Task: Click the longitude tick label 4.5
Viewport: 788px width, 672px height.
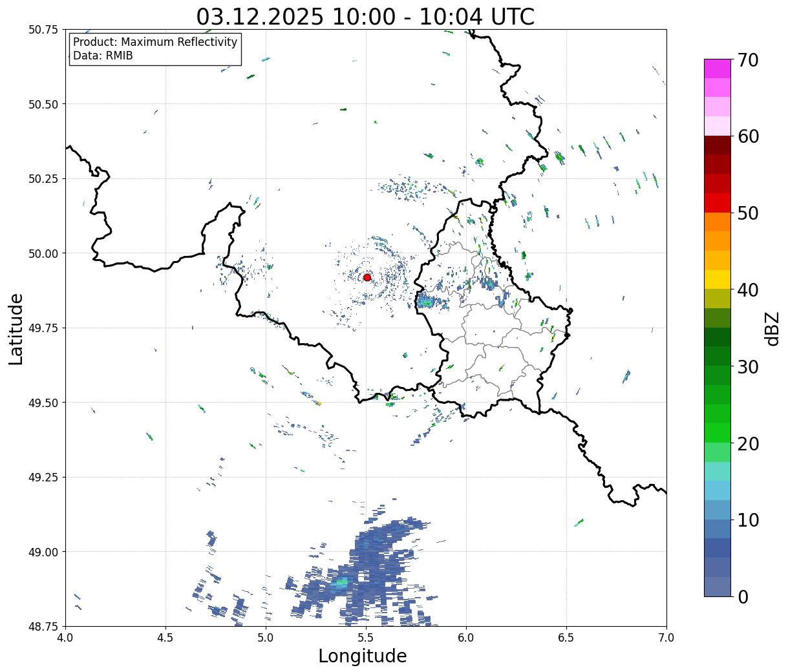Action: click(x=165, y=638)
